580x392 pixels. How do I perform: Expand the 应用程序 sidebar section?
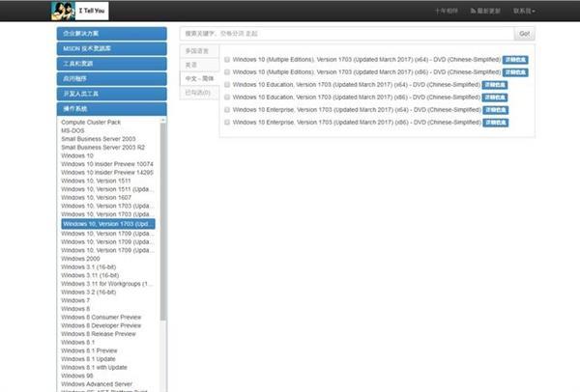(x=112, y=79)
